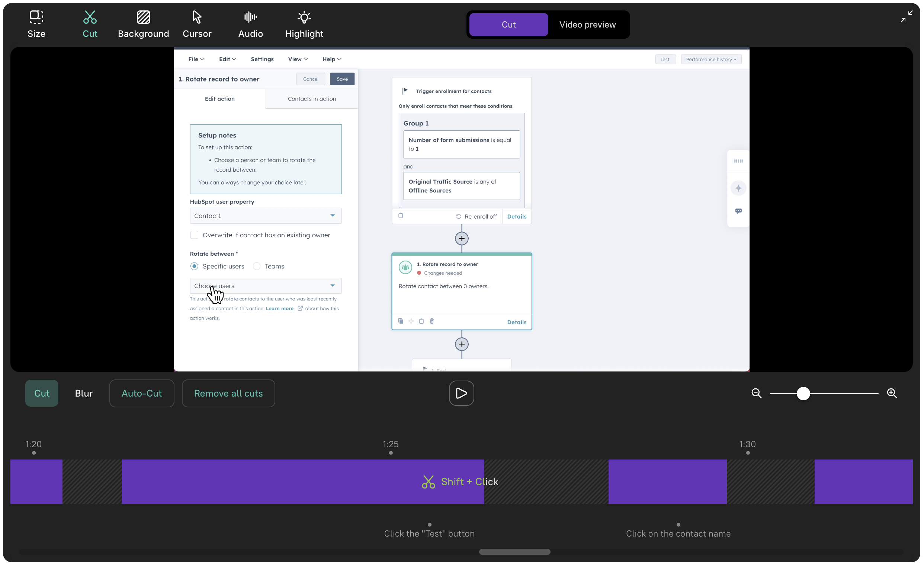Check Overwrite if contact has existing owner

click(x=194, y=235)
